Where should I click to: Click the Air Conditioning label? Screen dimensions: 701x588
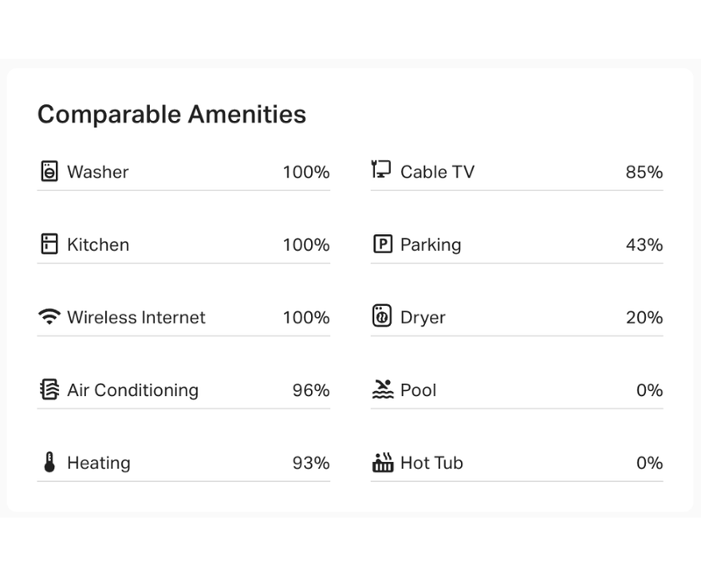point(132,390)
